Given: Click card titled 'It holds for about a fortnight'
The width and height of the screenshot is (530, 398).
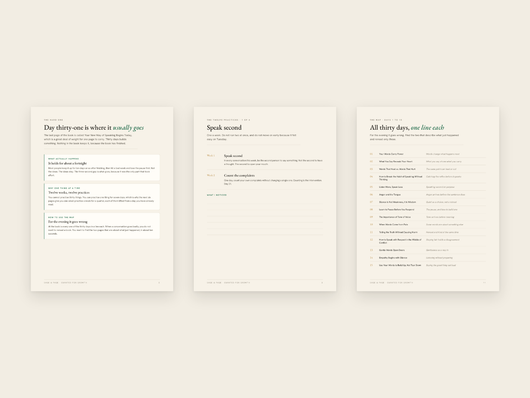Looking at the screenshot, I should point(102,167).
